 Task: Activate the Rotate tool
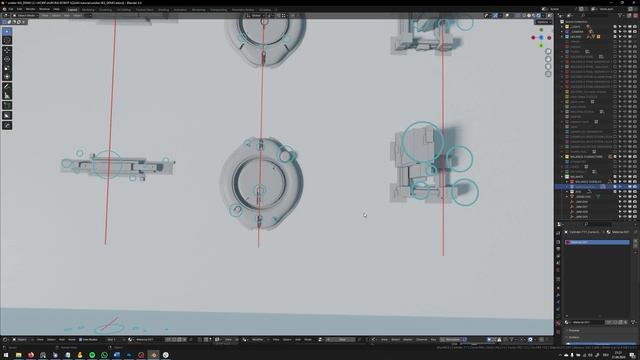7,59
